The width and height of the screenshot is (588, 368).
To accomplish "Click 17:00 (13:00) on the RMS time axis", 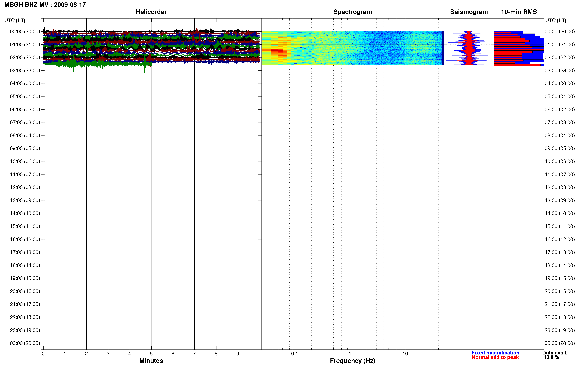I will [x=560, y=252].
